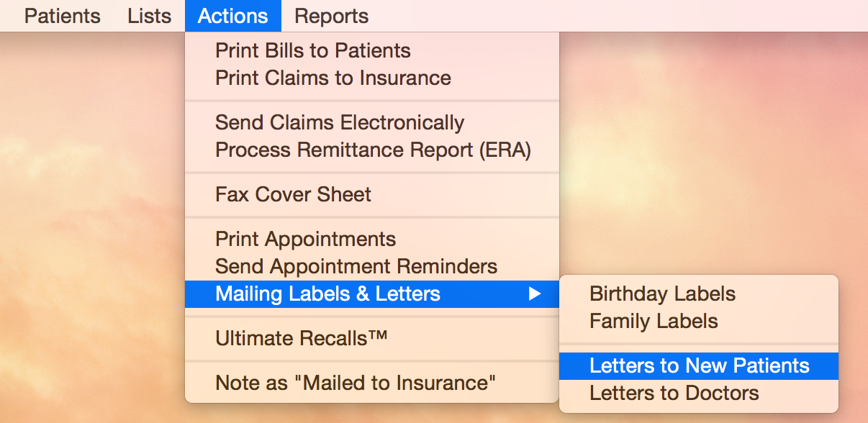Select Letters to Doctors
This screenshot has height=423, width=868.
coord(674,393)
